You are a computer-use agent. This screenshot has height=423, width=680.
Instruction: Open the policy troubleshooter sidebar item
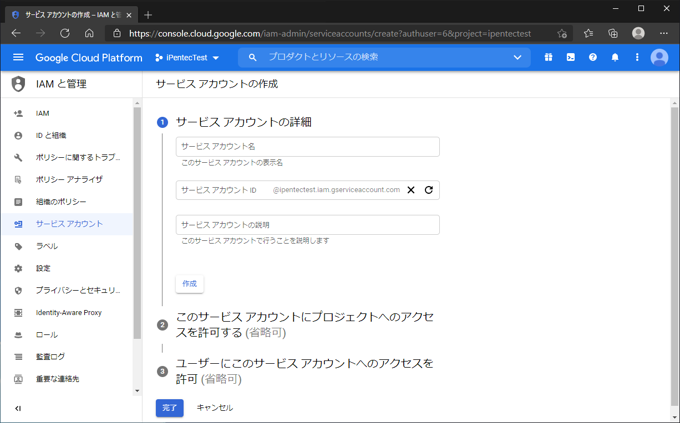(67, 157)
